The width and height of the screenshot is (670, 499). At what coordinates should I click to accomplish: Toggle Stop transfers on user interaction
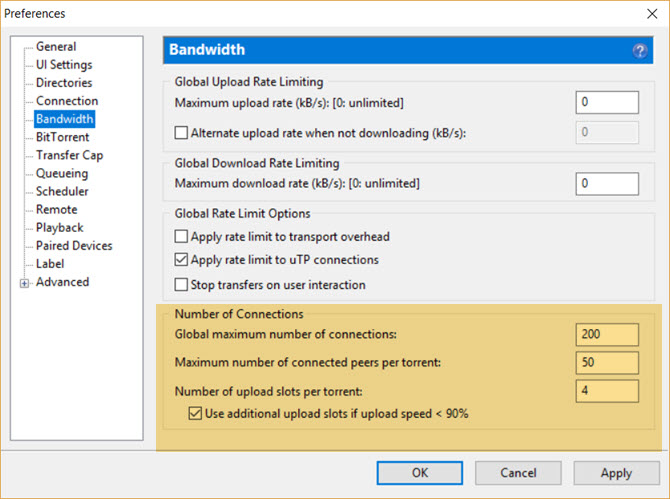[x=181, y=285]
